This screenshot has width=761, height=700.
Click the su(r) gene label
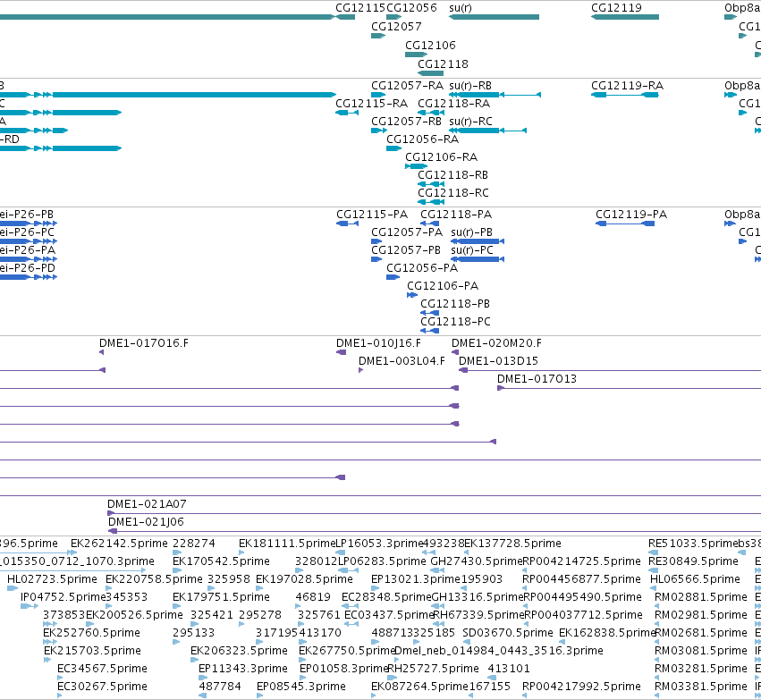(461, 8)
